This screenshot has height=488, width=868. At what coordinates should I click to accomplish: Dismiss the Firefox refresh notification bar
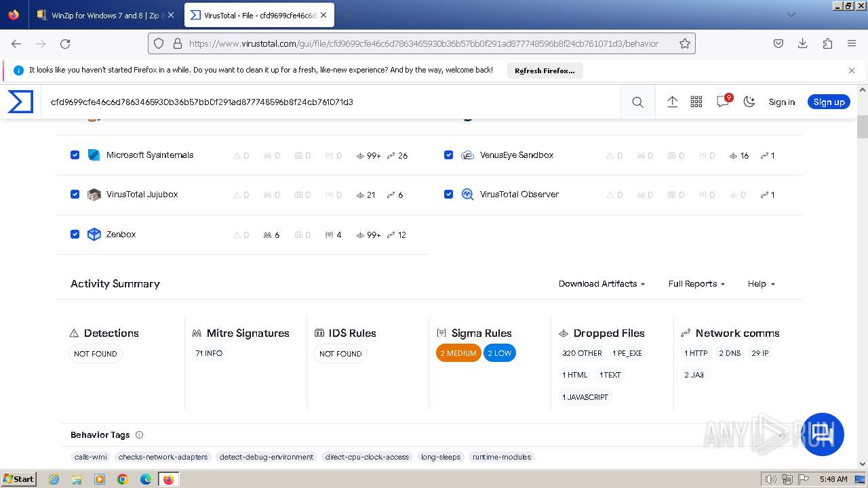(852, 70)
